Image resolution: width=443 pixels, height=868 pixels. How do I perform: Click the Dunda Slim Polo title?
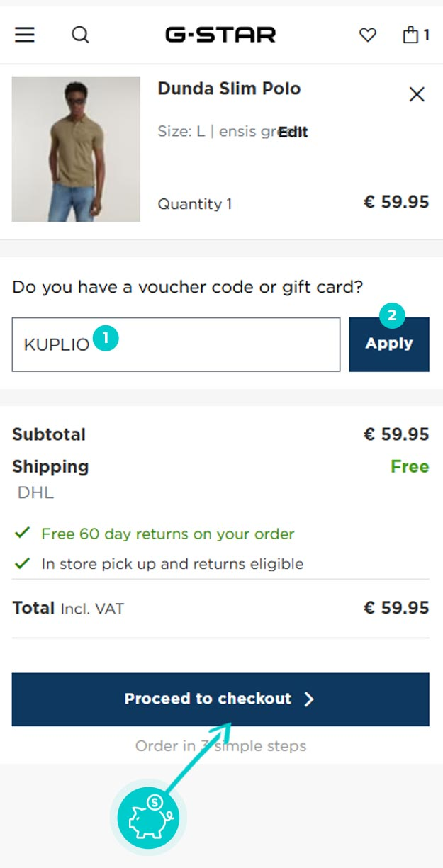click(x=229, y=89)
